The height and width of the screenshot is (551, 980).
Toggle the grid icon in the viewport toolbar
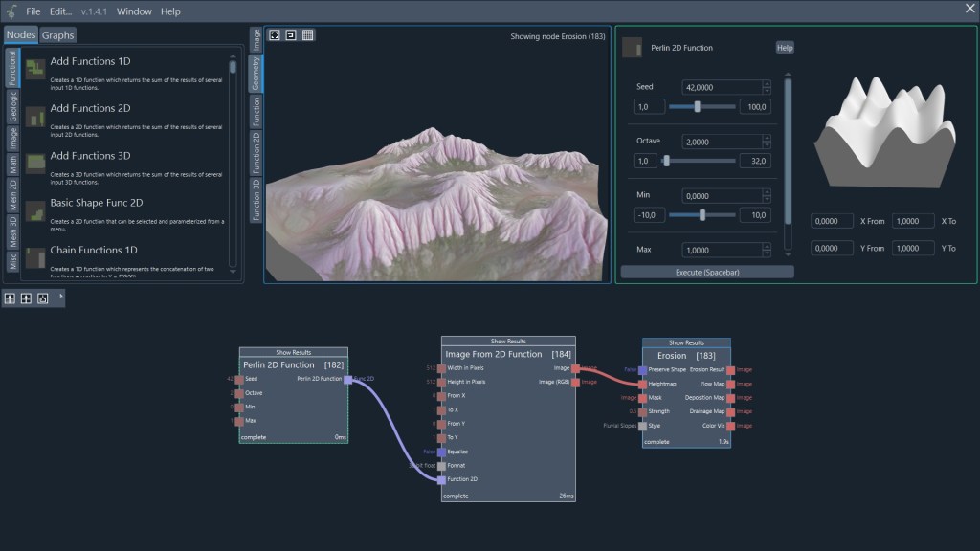pos(307,35)
